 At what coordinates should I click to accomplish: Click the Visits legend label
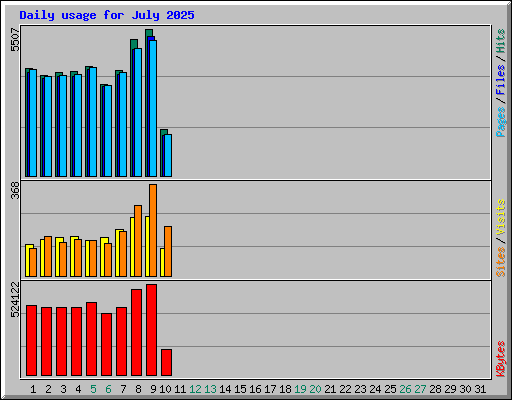point(501,217)
